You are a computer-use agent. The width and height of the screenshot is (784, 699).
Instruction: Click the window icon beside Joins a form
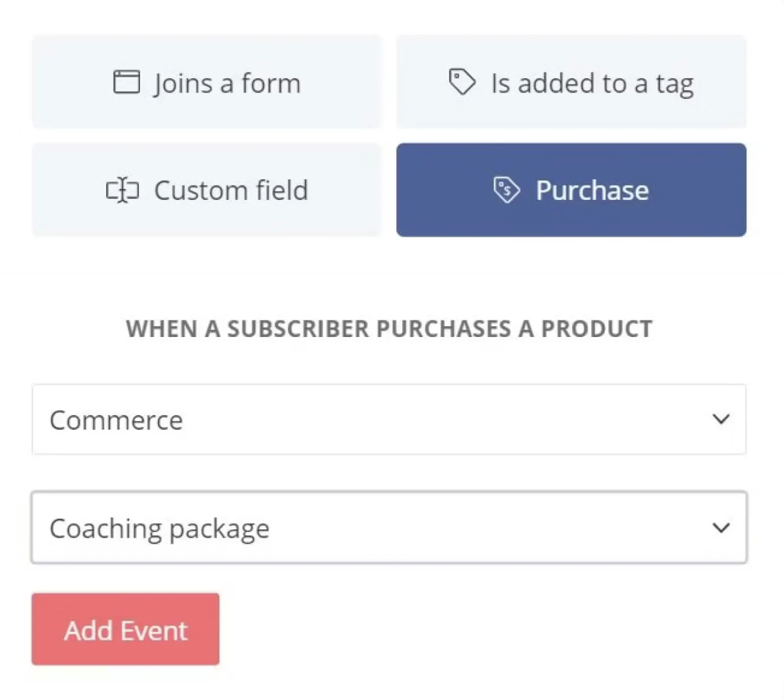126,82
